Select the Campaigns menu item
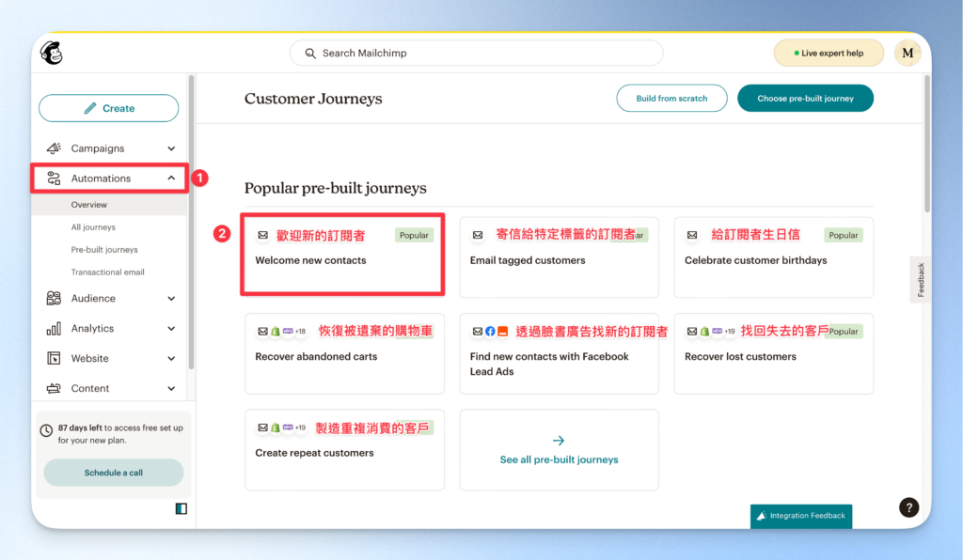 110,148
